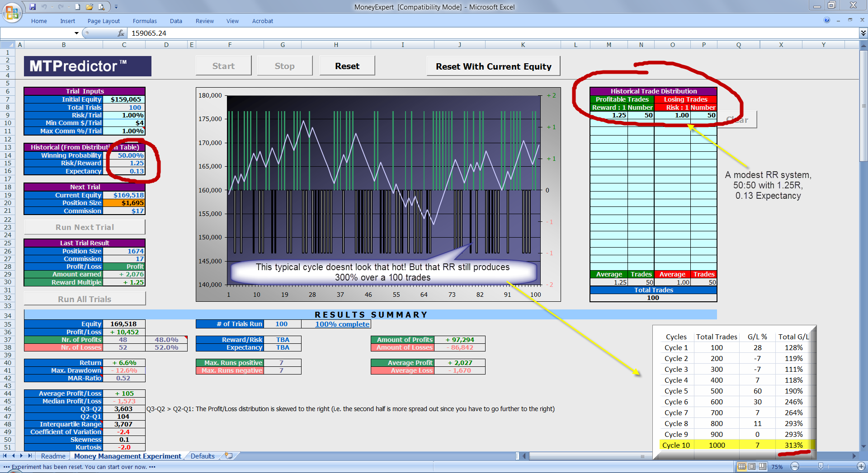The height and width of the screenshot is (473, 868).
Task: Open Microsoft Excel Help
Action: click(x=827, y=20)
